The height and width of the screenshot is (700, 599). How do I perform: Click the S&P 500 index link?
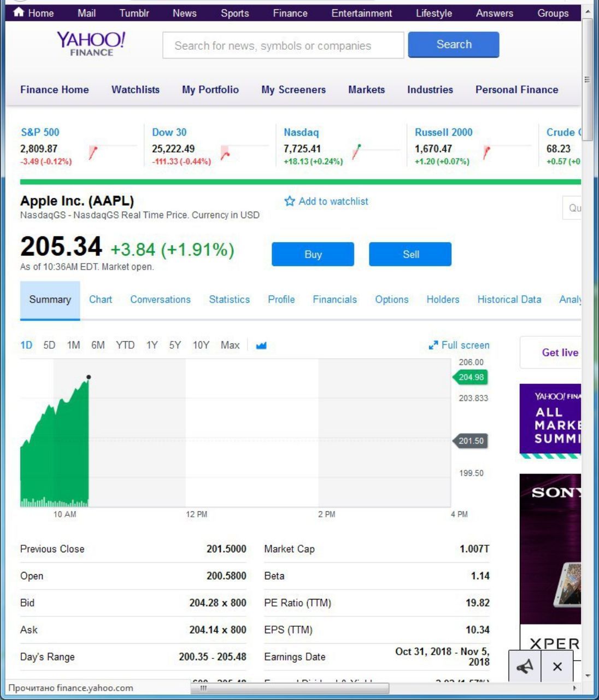click(40, 132)
